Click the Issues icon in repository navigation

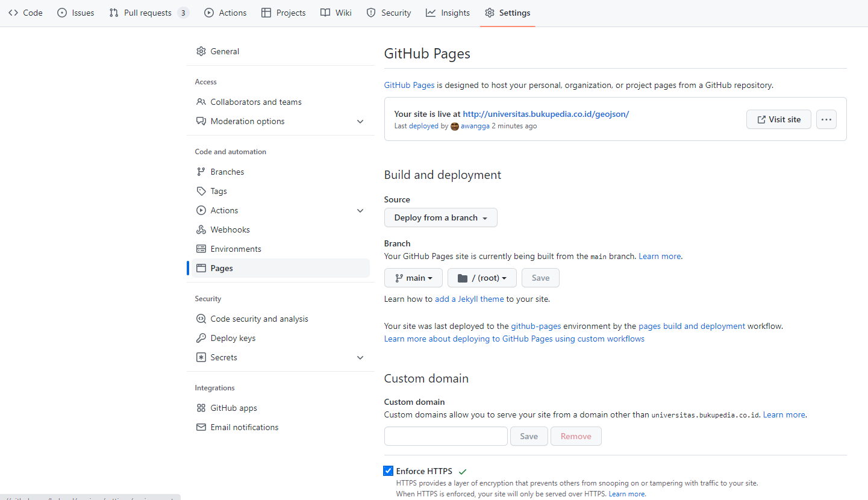click(61, 12)
